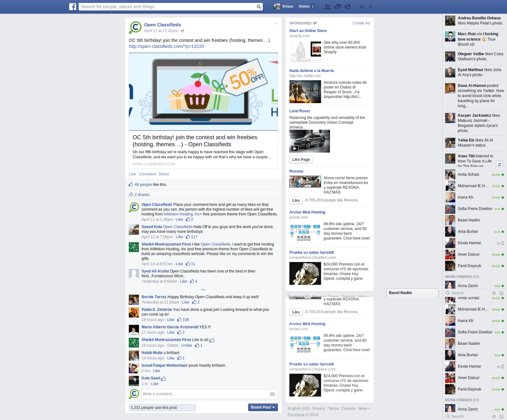This screenshot has width=507, height=420.
Task: Open the friend requests icon
Action: click(328, 7)
